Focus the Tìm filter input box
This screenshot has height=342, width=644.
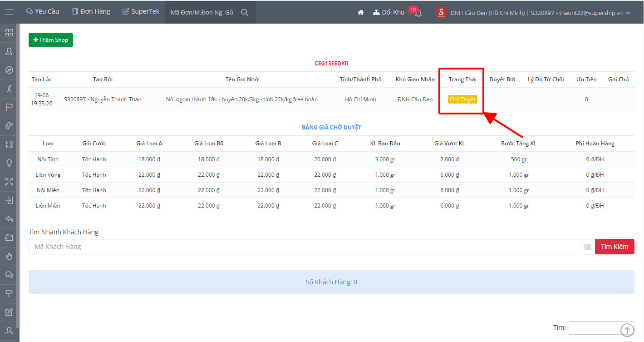click(x=601, y=327)
